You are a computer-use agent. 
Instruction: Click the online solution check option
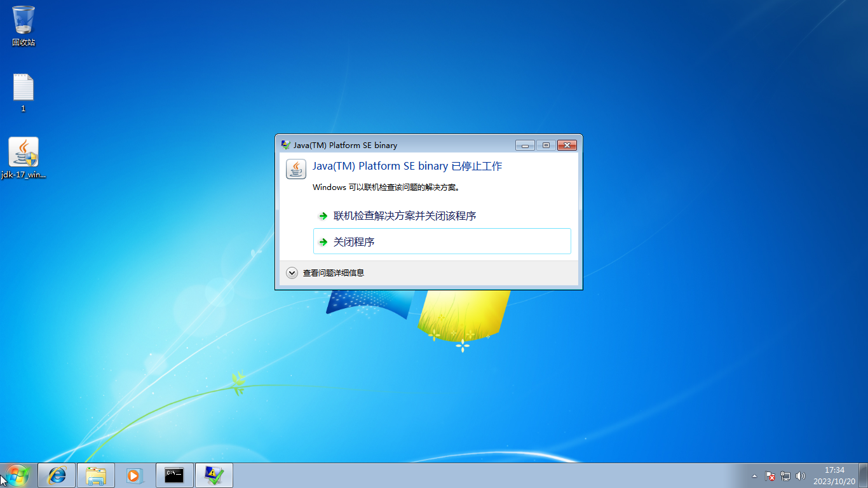click(403, 216)
